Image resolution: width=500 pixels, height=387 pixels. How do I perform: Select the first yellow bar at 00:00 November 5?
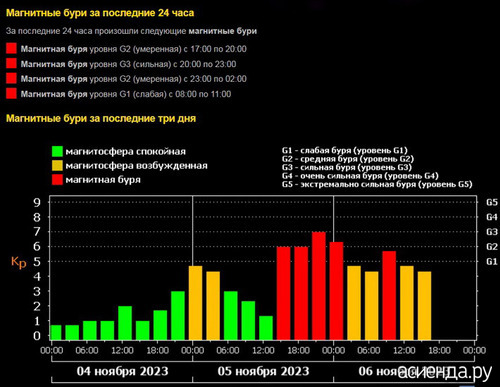(195, 303)
